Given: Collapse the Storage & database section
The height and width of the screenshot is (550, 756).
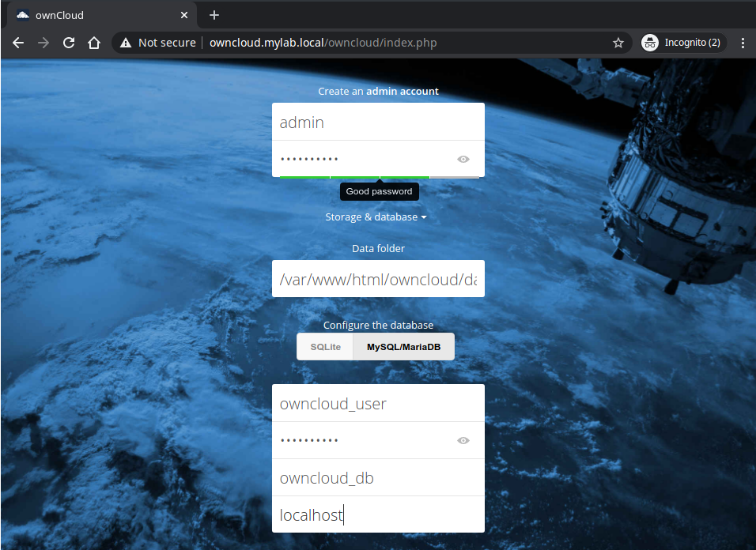Looking at the screenshot, I should pyautogui.click(x=376, y=217).
